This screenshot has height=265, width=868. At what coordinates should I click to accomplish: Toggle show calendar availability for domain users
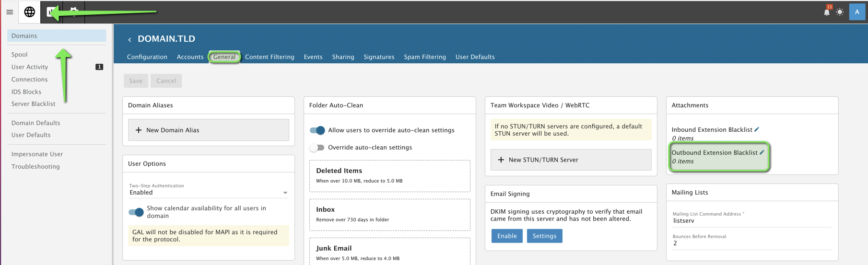[x=136, y=212]
